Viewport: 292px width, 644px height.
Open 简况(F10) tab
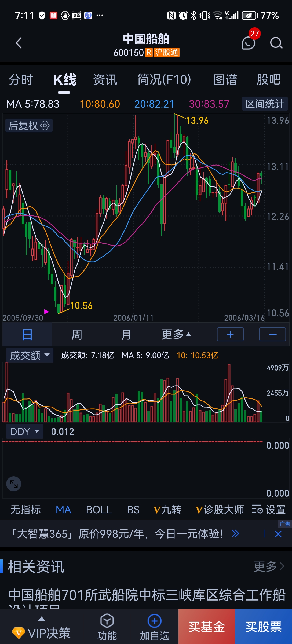click(164, 80)
